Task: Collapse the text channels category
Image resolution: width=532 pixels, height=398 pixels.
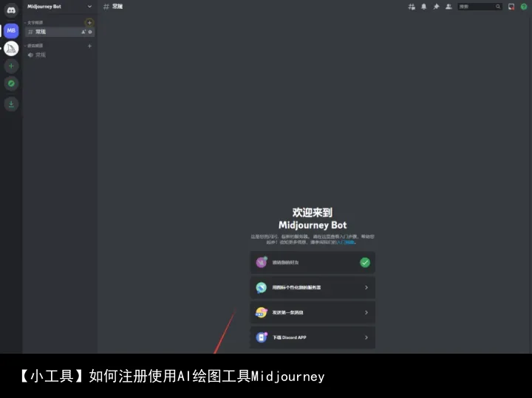Action: (33, 23)
